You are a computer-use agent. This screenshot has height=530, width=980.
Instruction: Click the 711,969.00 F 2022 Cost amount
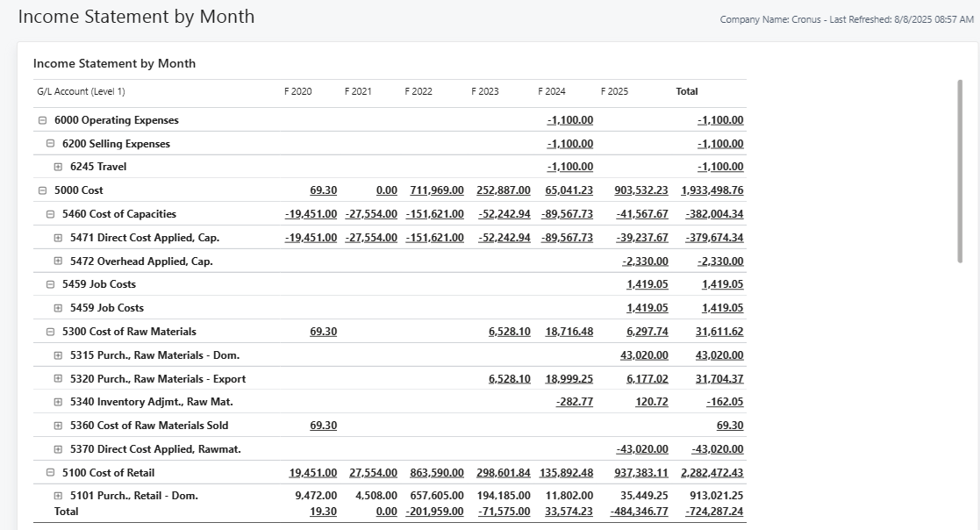point(436,190)
